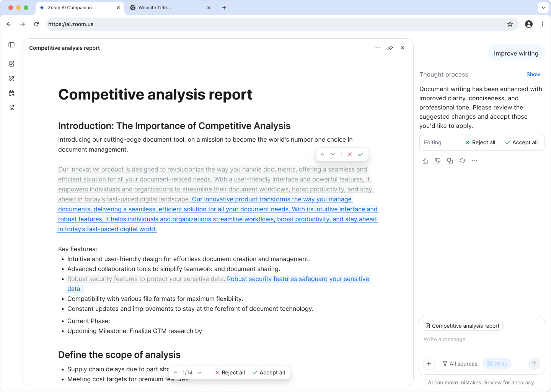
Task: Click the new document compose icon
Action: [11, 64]
